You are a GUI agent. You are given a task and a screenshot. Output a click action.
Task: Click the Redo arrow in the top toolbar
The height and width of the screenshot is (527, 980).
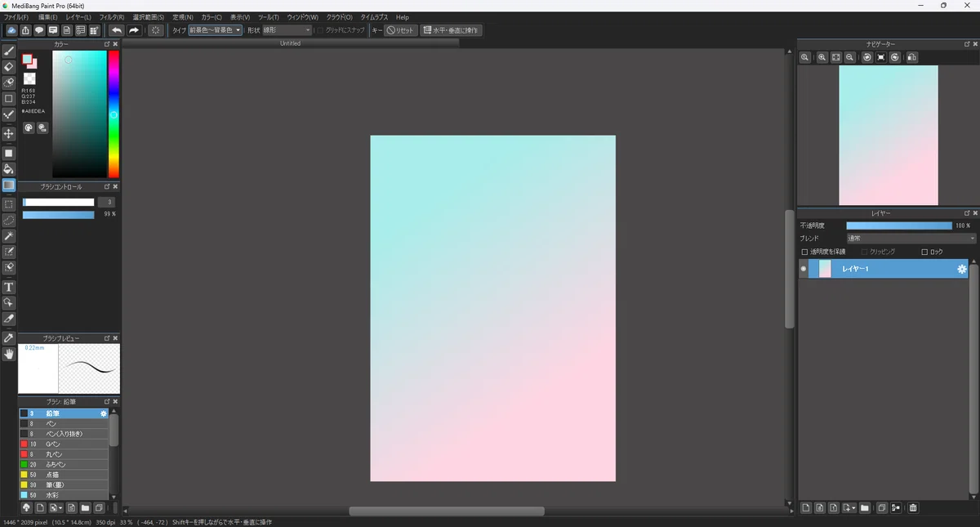pyautogui.click(x=134, y=30)
